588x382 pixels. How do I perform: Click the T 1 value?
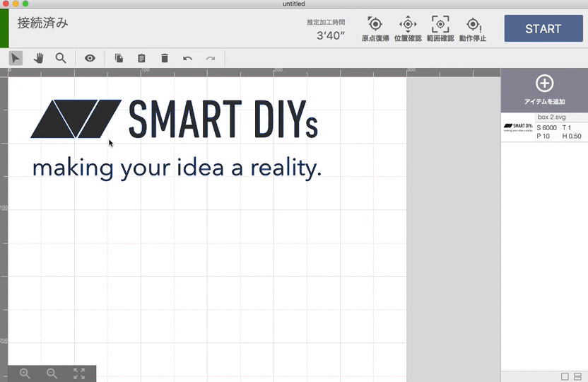(x=566, y=128)
